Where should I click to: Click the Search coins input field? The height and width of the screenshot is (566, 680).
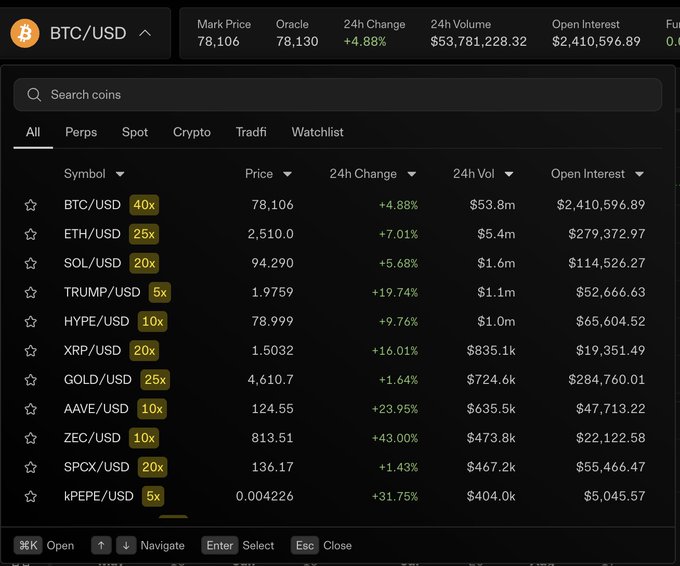(337, 95)
